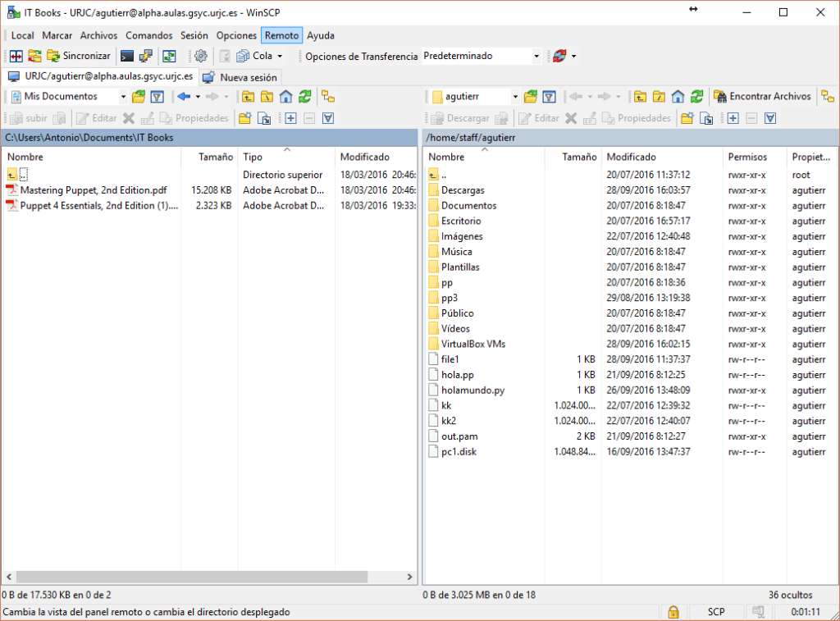Click the select files plus icon on the remote toolbar
840x621 pixels.
(x=733, y=118)
